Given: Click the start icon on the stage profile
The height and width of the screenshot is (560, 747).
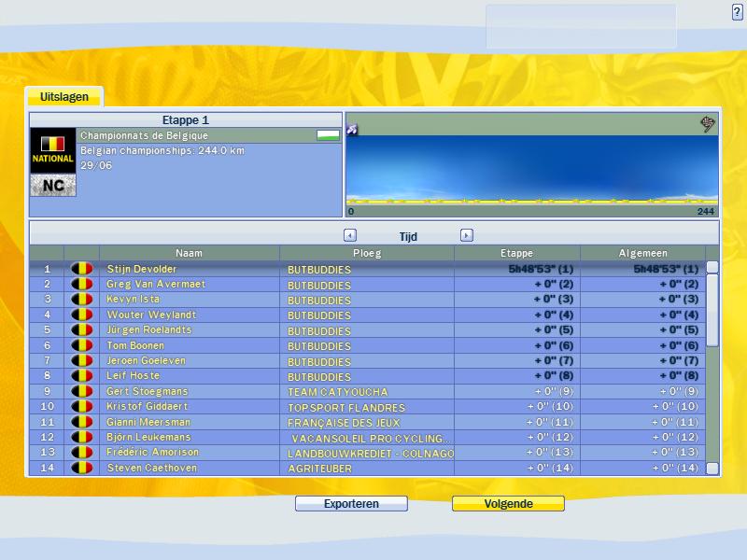Looking at the screenshot, I should pos(352,129).
